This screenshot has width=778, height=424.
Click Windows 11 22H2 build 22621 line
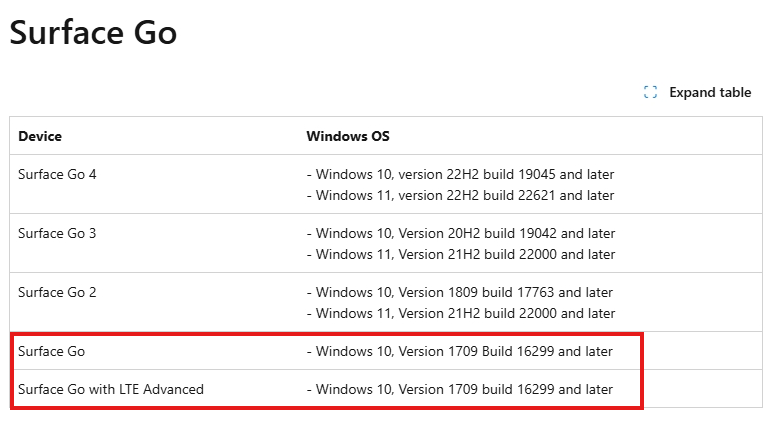coord(460,195)
